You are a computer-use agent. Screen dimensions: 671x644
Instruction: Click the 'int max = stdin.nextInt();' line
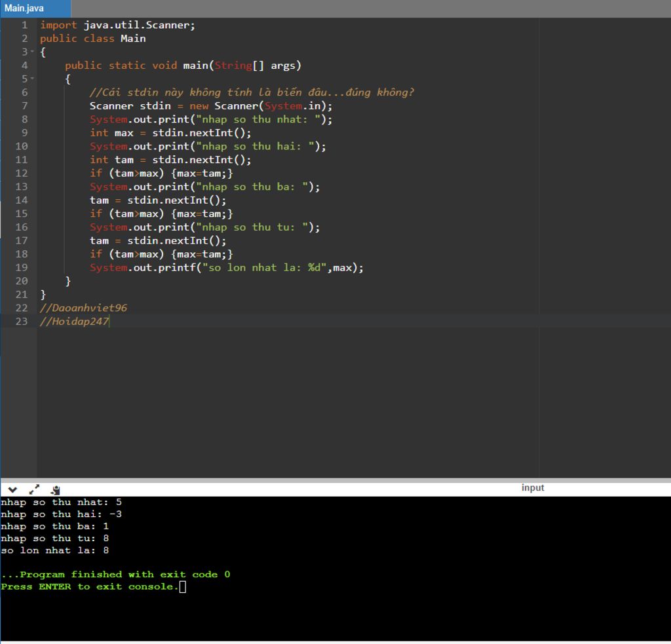click(x=170, y=132)
